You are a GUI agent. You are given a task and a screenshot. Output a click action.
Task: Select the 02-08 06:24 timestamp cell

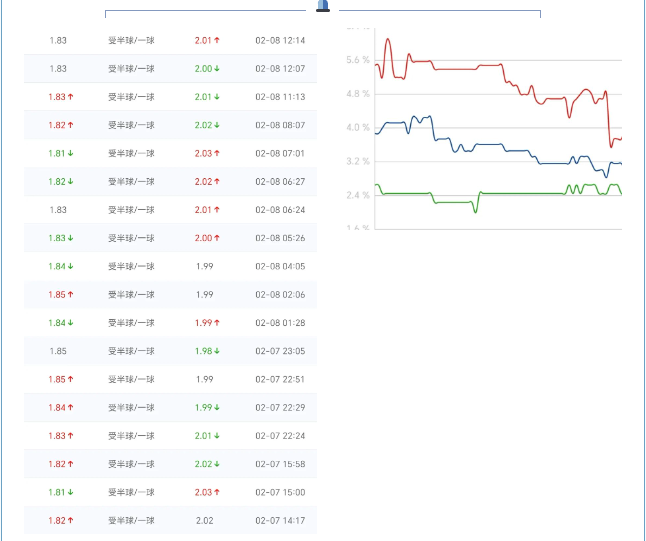coord(280,210)
